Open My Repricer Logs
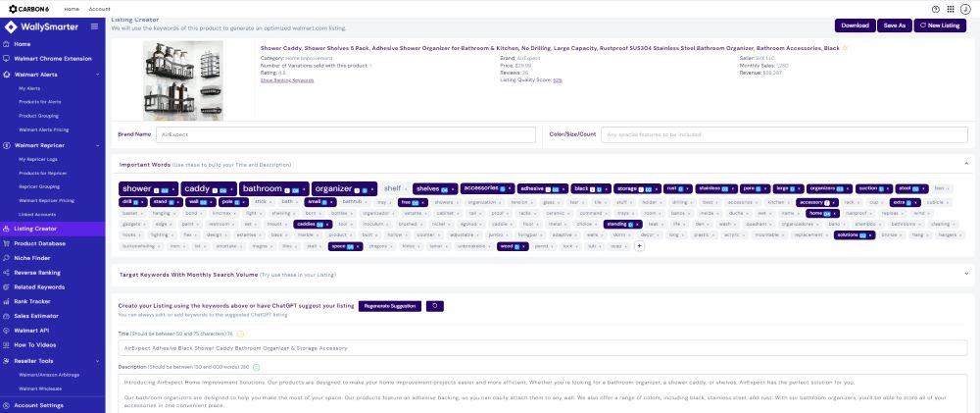The width and height of the screenshot is (980, 413). [39, 160]
